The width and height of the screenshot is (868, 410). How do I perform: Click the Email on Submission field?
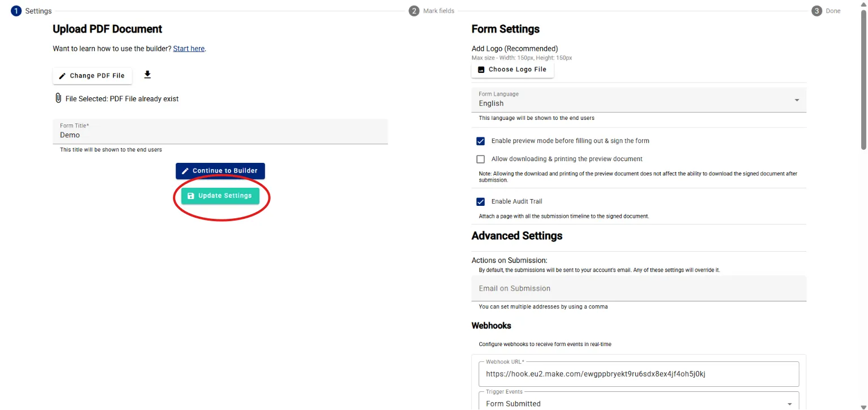[639, 288]
